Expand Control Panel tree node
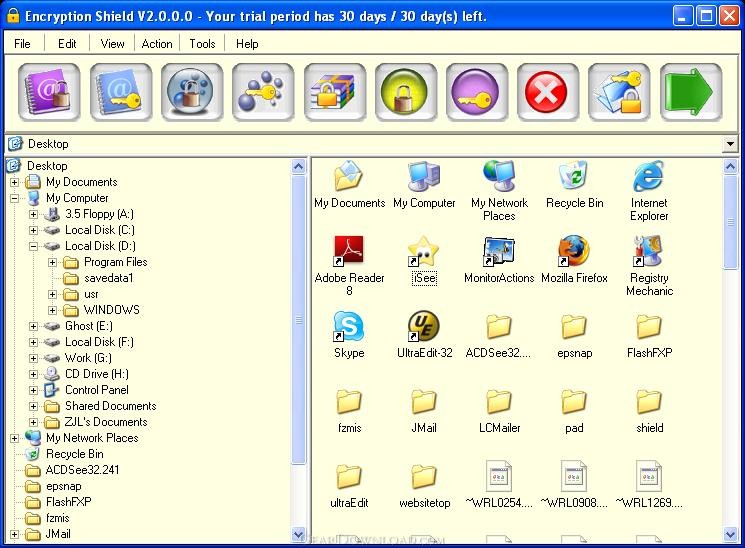 coord(33,390)
